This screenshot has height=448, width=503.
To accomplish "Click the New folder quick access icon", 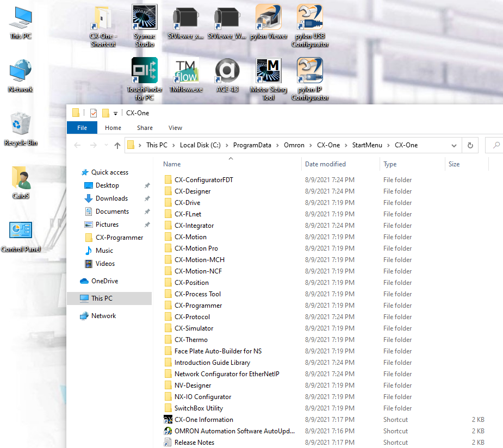I will coord(105,113).
